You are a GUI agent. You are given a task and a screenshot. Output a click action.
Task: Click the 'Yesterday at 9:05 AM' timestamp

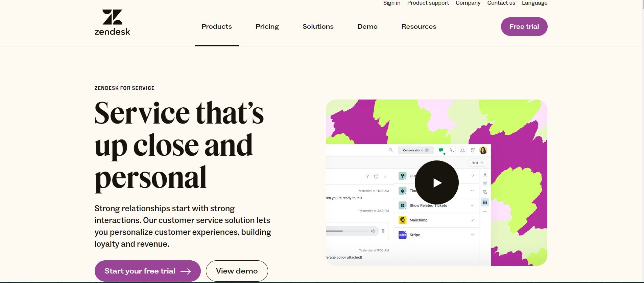pyautogui.click(x=374, y=251)
